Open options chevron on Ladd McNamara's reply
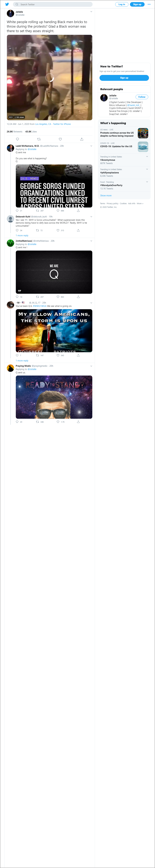 [x=91, y=146]
